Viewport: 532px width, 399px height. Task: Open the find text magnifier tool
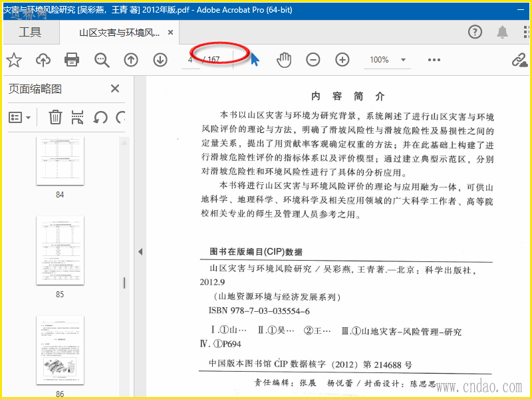102,60
